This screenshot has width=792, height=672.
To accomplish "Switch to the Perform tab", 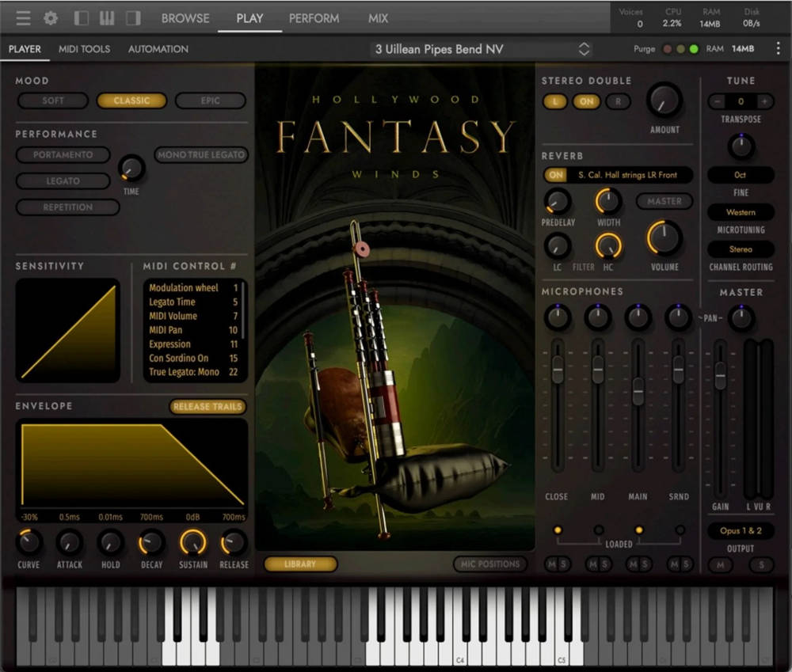I will (314, 17).
